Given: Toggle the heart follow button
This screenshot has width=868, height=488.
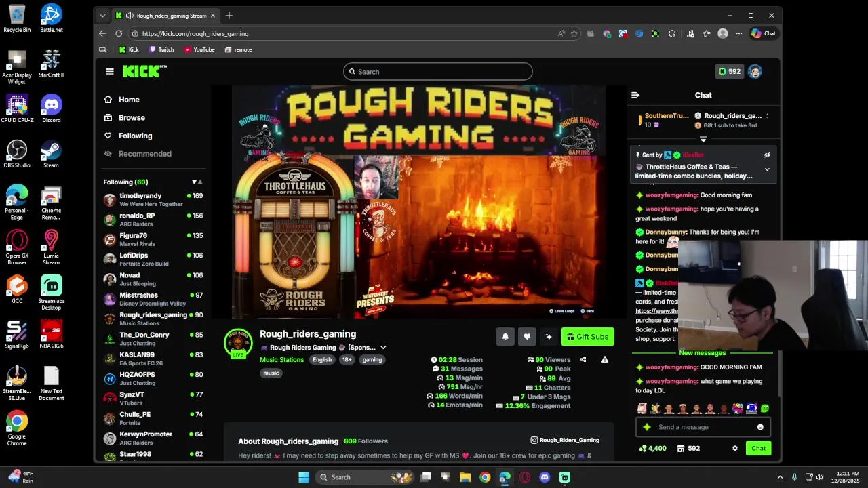Looking at the screenshot, I should pyautogui.click(x=527, y=337).
